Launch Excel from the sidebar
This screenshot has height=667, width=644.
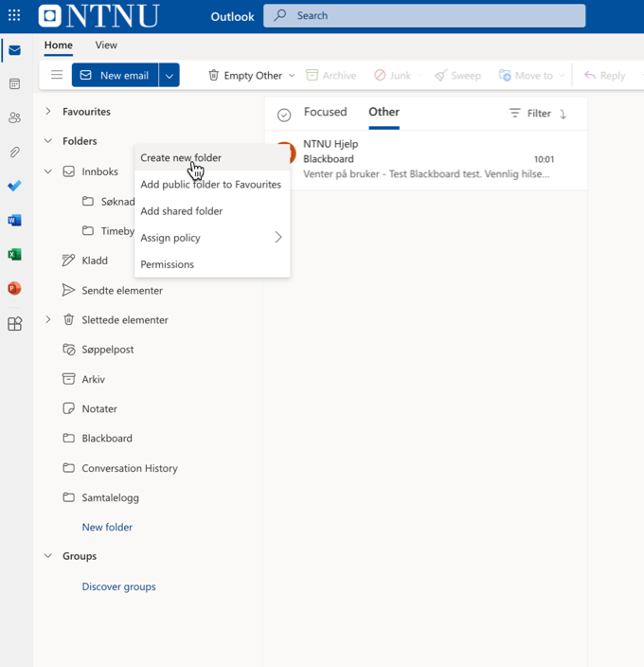14,254
